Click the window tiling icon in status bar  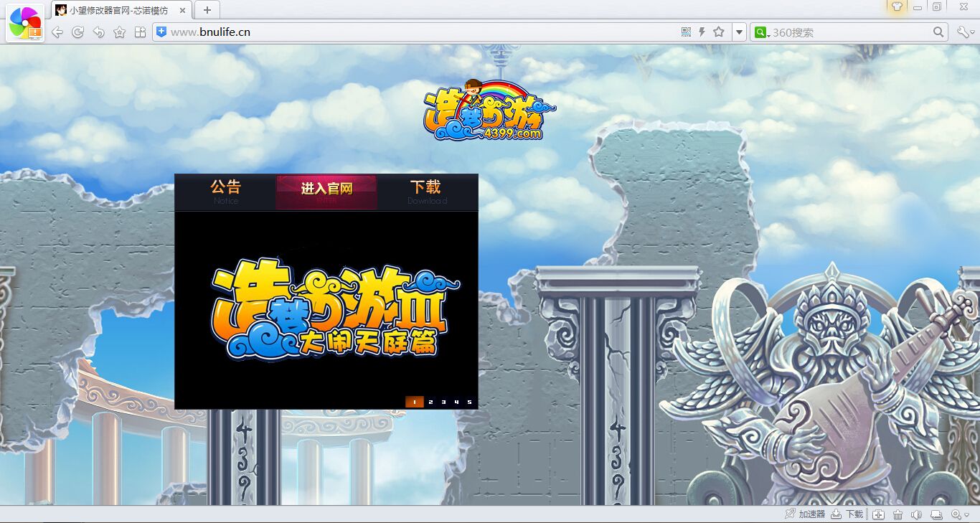point(936,514)
